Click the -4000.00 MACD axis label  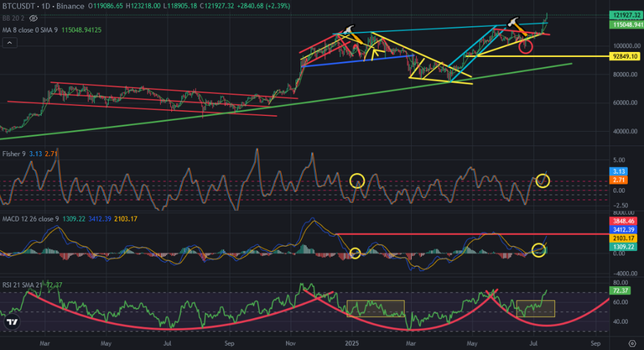tap(625, 274)
